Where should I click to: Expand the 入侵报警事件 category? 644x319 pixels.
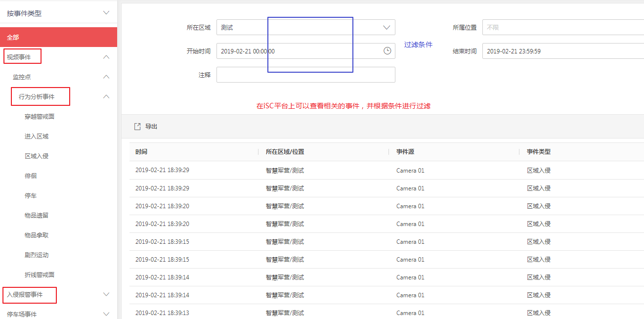(x=106, y=295)
